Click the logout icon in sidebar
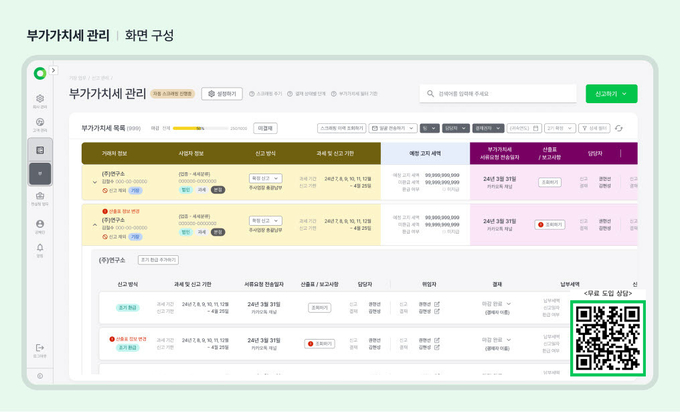 coord(40,348)
